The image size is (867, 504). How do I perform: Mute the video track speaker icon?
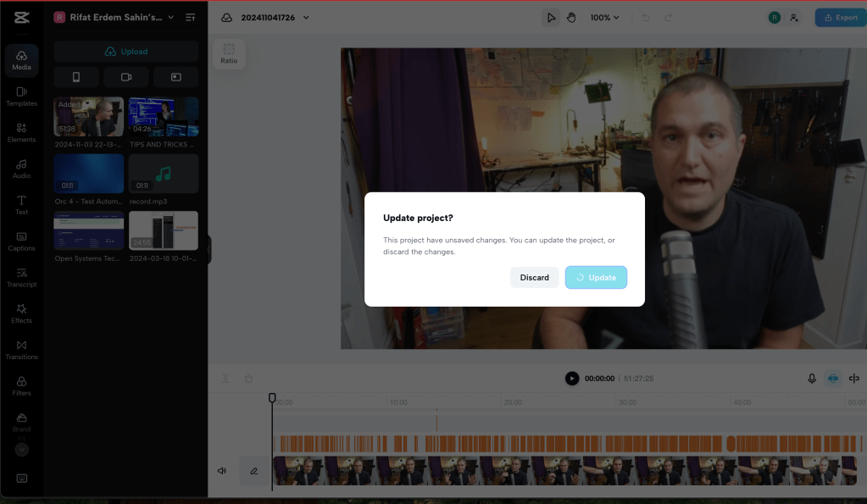222,471
